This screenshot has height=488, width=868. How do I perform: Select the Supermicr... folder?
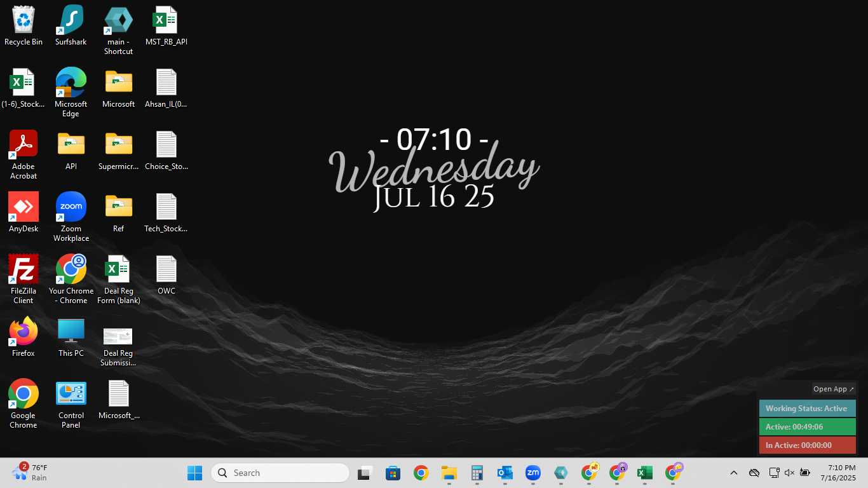click(x=118, y=150)
